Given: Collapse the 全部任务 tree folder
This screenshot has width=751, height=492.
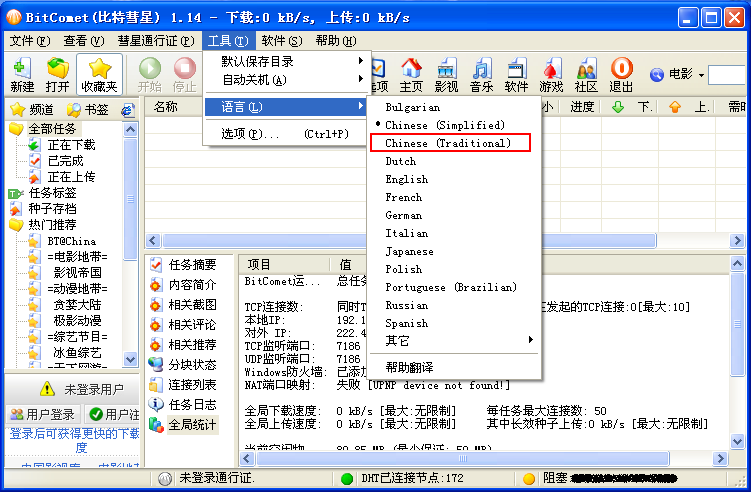Looking at the screenshot, I should click(16, 128).
